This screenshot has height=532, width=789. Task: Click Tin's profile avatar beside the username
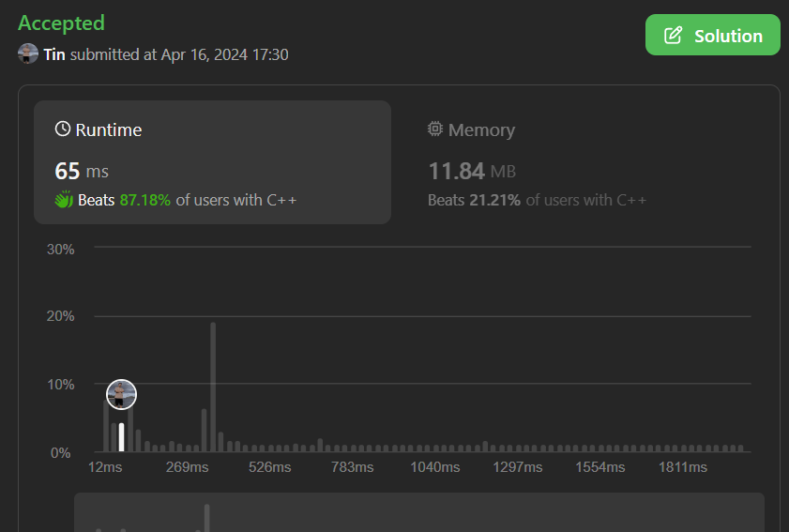(28, 53)
